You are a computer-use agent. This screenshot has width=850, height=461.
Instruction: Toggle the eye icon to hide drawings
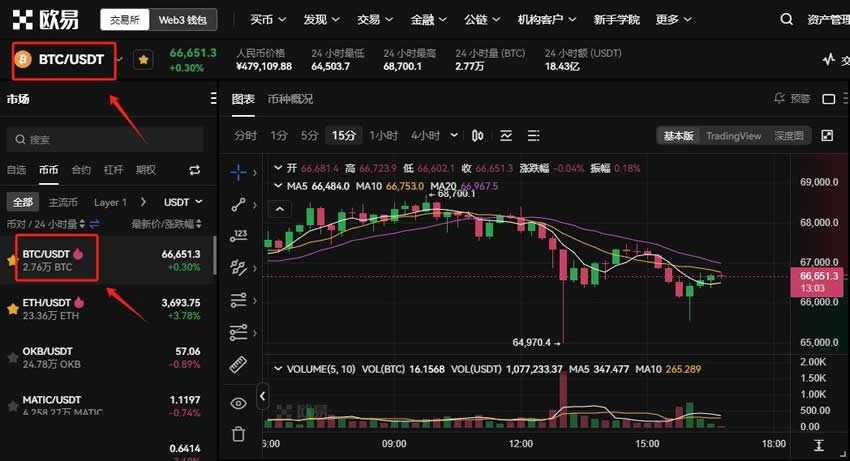(x=238, y=403)
